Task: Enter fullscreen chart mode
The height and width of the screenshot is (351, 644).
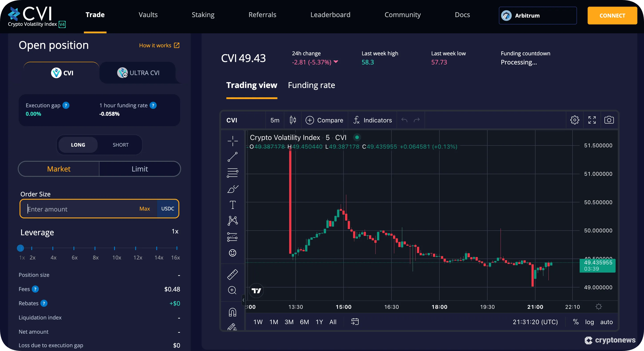Action: [592, 120]
